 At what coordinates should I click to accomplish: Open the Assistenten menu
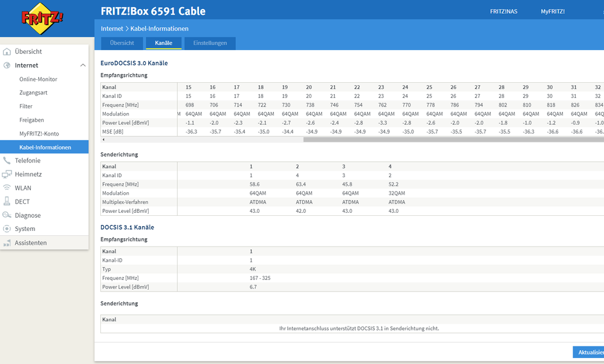click(30, 243)
